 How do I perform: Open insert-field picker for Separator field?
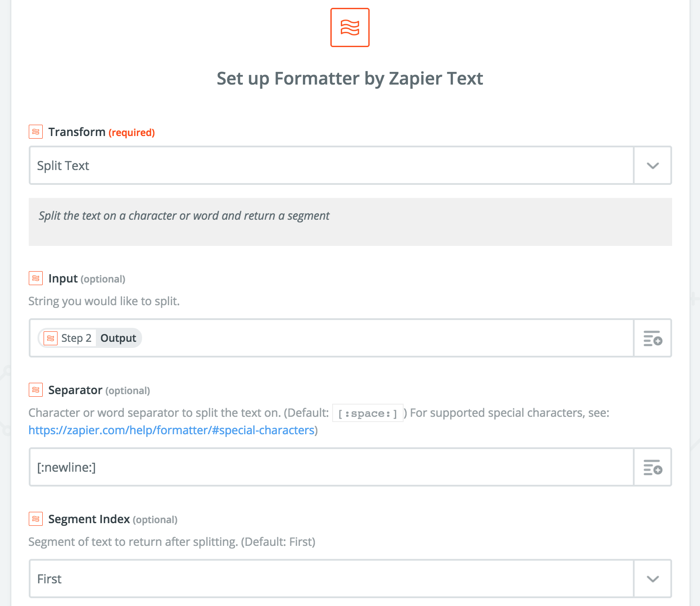pyautogui.click(x=652, y=467)
